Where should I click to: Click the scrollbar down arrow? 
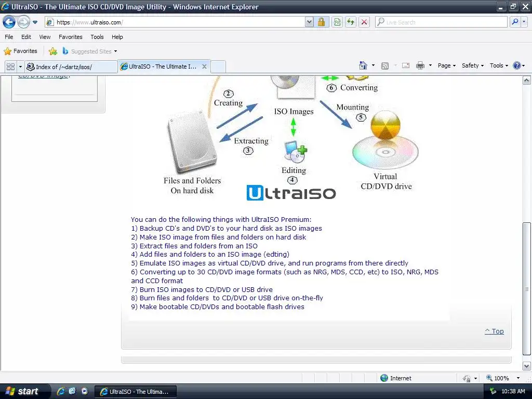[x=527, y=366]
